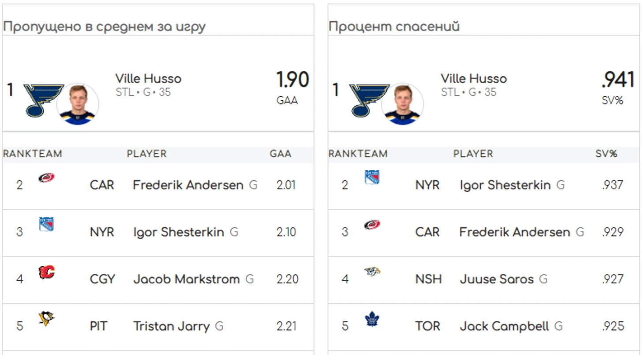644x355 pixels.
Task: Click Ville Husso name in save percentage panel
Action: click(x=474, y=79)
